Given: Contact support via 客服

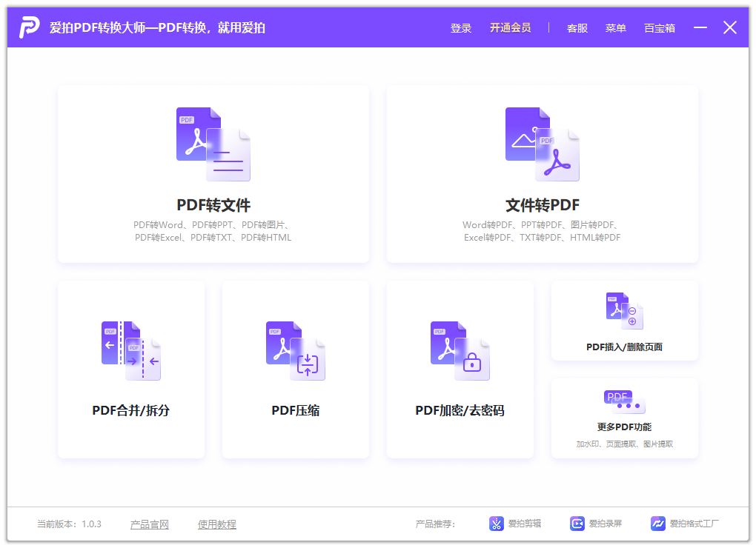Looking at the screenshot, I should tap(577, 27).
